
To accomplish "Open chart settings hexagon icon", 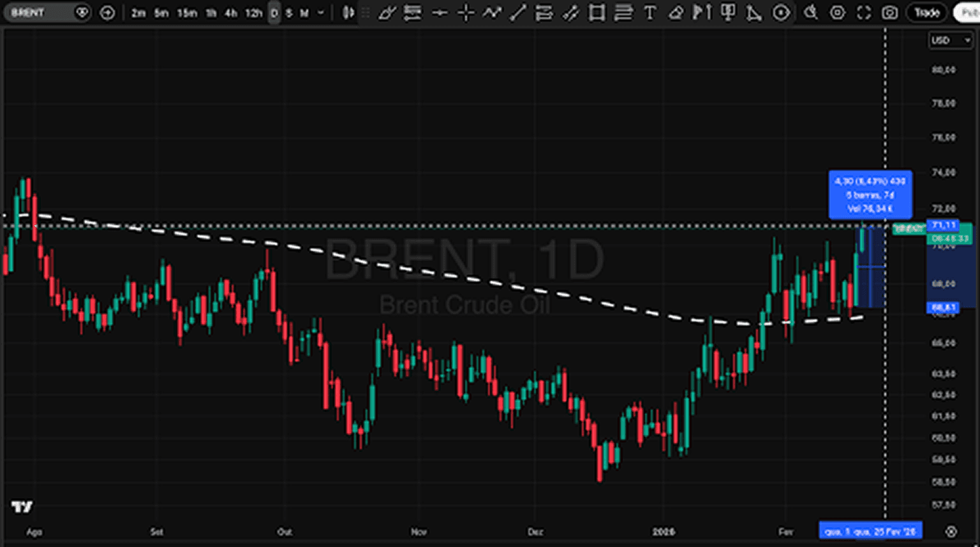I will click(838, 13).
